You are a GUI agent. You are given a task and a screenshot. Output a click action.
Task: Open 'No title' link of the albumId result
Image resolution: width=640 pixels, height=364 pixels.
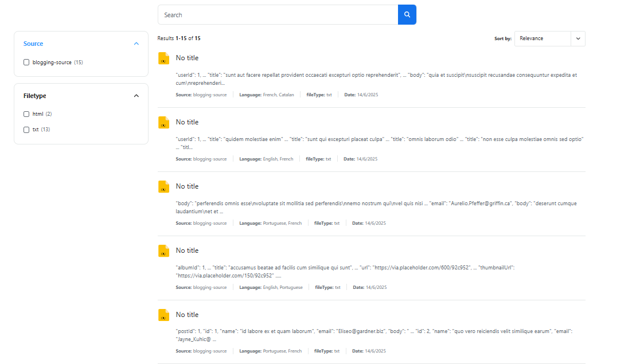tap(187, 251)
